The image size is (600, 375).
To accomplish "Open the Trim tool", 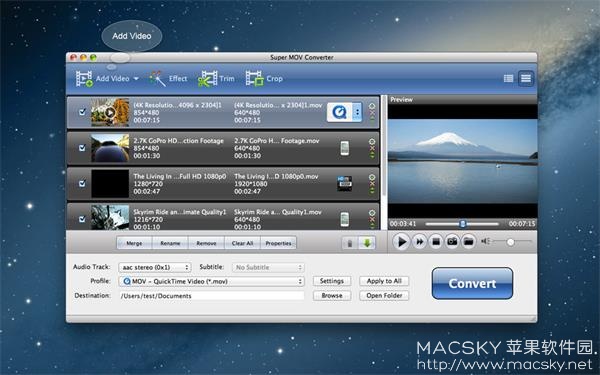I will pos(216,79).
